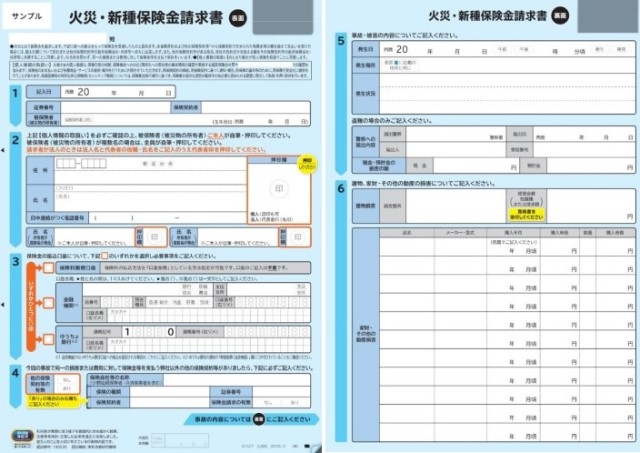Click the 日中連絡がつく電話番号 field

click(167, 218)
